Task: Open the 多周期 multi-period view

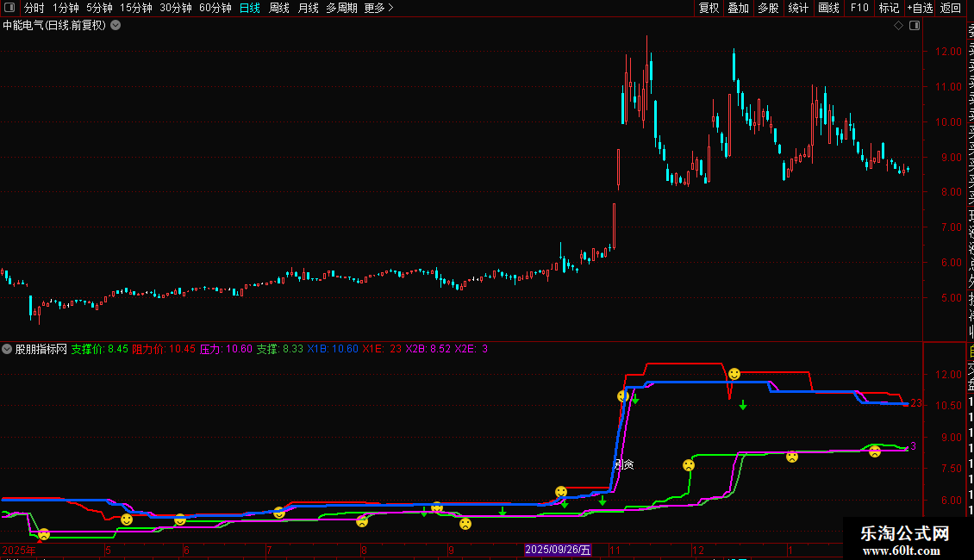Action: tap(341, 8)
